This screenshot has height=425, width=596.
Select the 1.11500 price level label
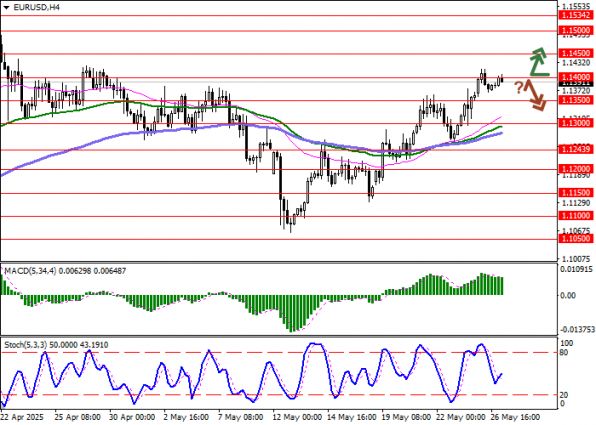pos(576,193)
